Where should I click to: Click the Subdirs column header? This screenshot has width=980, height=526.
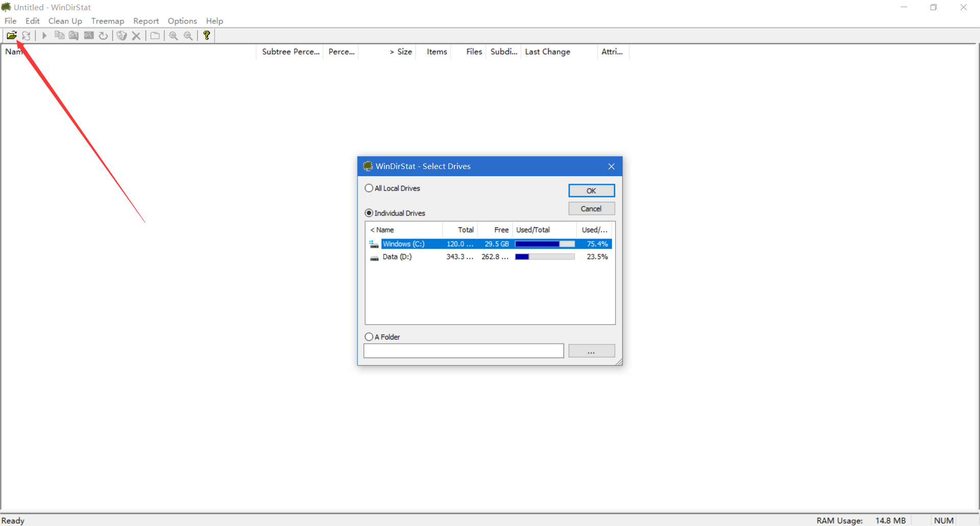(503, 52)
